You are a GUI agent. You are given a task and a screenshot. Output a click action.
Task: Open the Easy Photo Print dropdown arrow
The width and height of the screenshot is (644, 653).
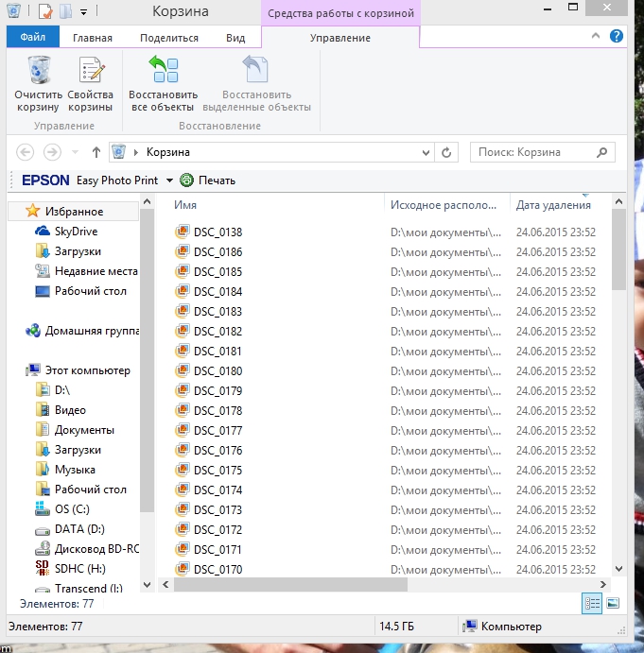[x=169, y=180]
